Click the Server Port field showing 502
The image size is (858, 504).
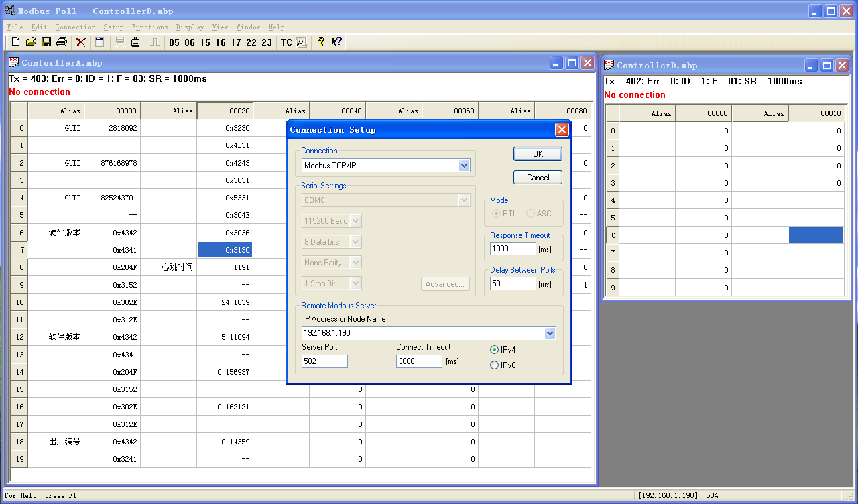tap(324, 361)
